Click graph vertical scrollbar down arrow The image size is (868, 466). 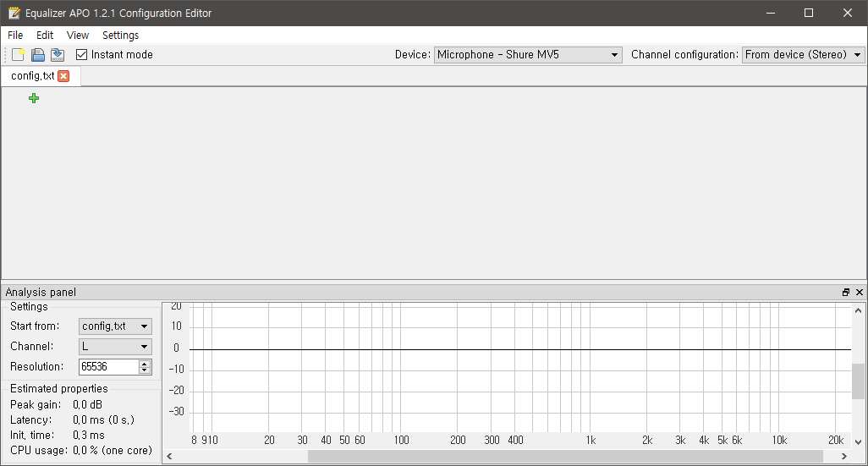click(858, 442)
